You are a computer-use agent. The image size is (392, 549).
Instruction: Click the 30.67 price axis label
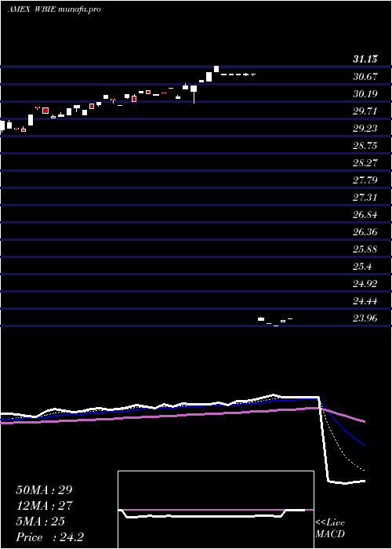point(365,77)
